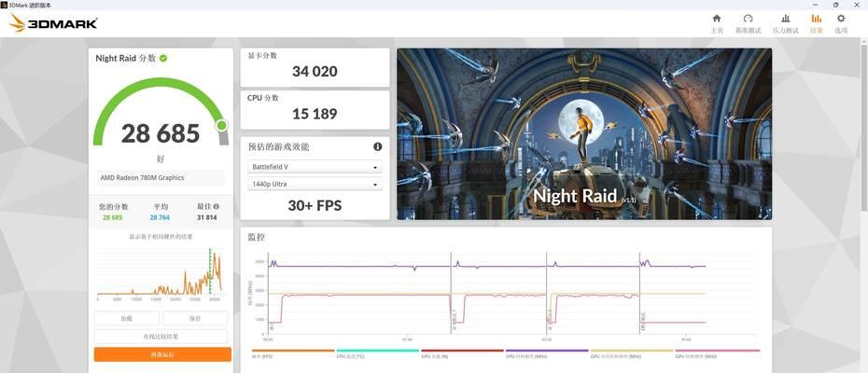Viewport: 868px width, 373px height.
Task: Click the info icon beside estimated game performance
Action: (378, 146)
